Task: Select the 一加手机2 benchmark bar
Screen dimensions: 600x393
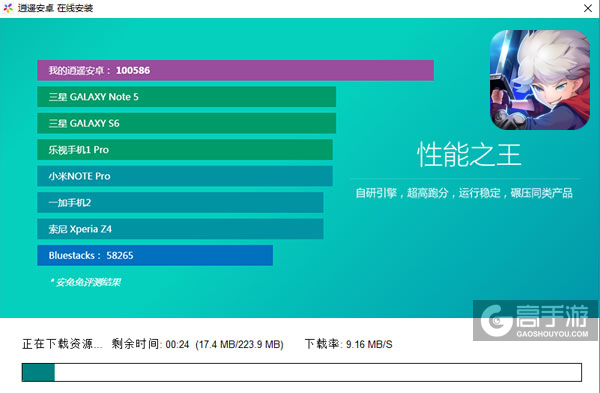Action: [x=180, y=202]
